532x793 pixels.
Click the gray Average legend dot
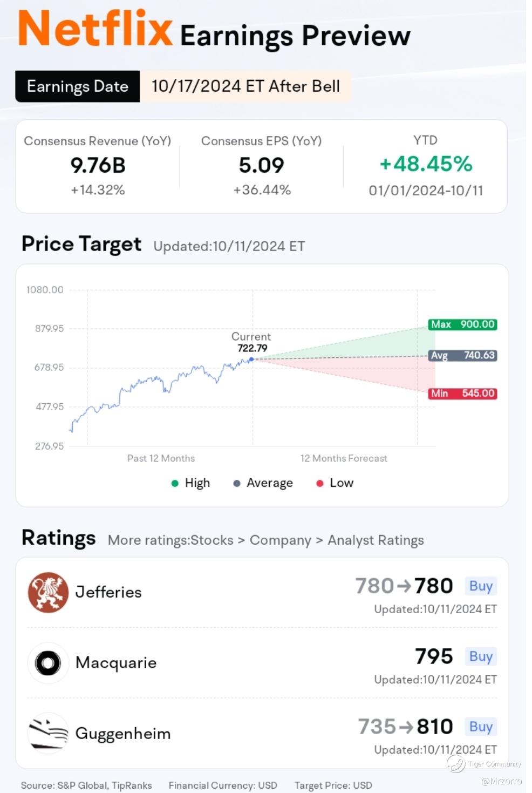236,483
